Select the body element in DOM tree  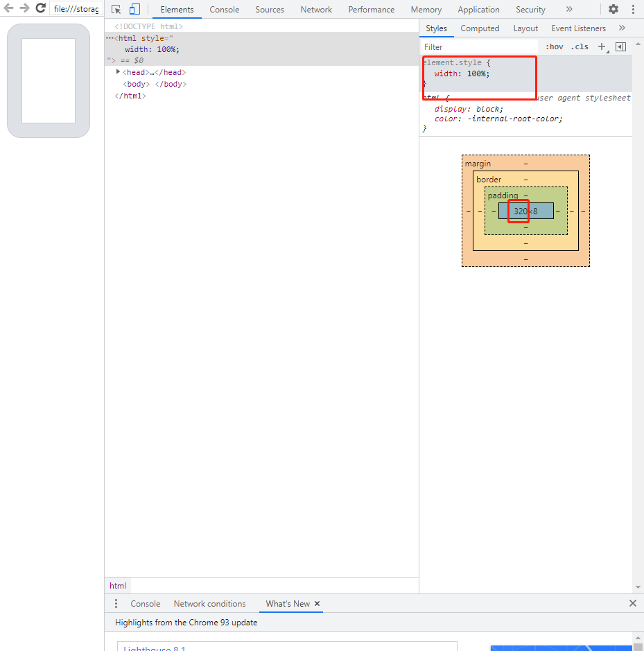[155, 84]
